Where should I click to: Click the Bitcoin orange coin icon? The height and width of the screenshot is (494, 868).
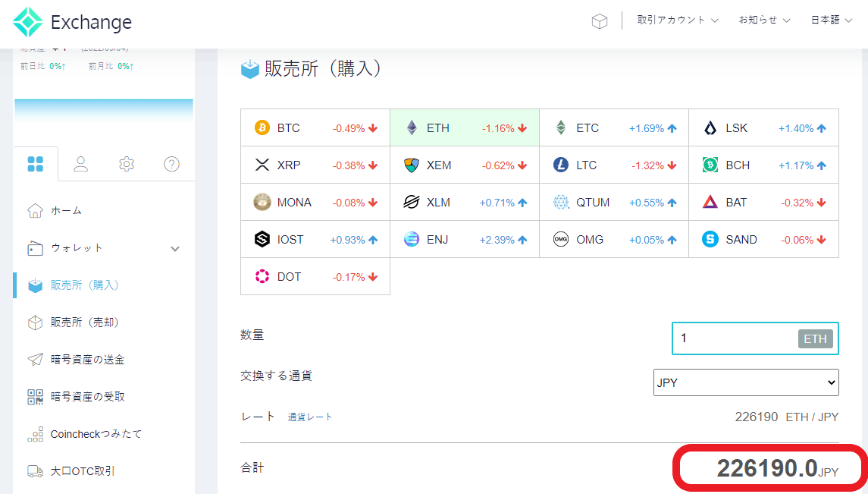262,128
